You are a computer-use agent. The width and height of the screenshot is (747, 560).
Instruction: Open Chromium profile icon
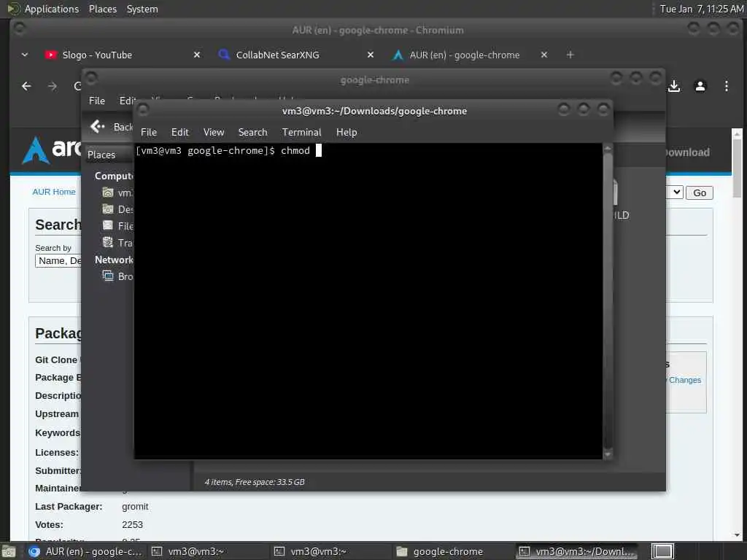700,86
